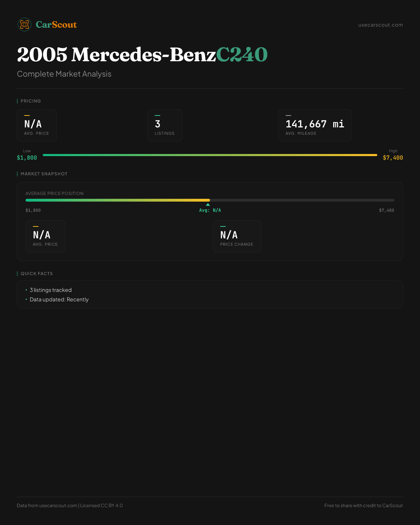The width and height of the screenshot is (420, 525).
Task: Click 'Free to share with credit to CarScout'
Action: pyautogui.click(x=364, y=505)
